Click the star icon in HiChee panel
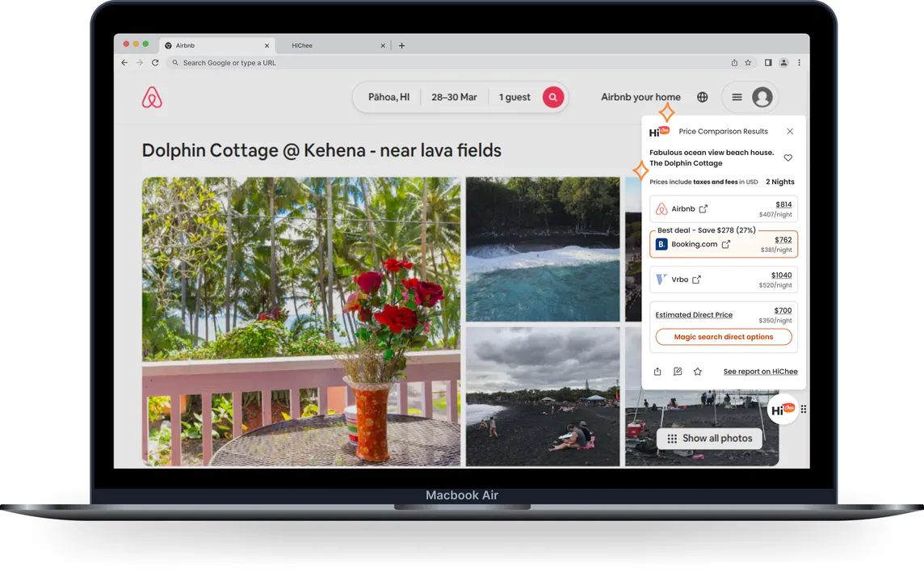924x572 pixels. point(698,372)
